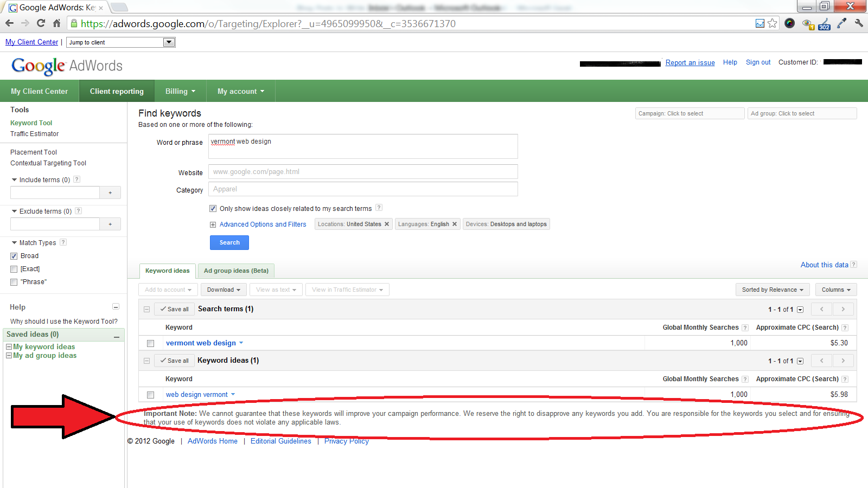Open Traffic Estimator tool
Viewport: 868px width, 488px height.
point(34,134)
